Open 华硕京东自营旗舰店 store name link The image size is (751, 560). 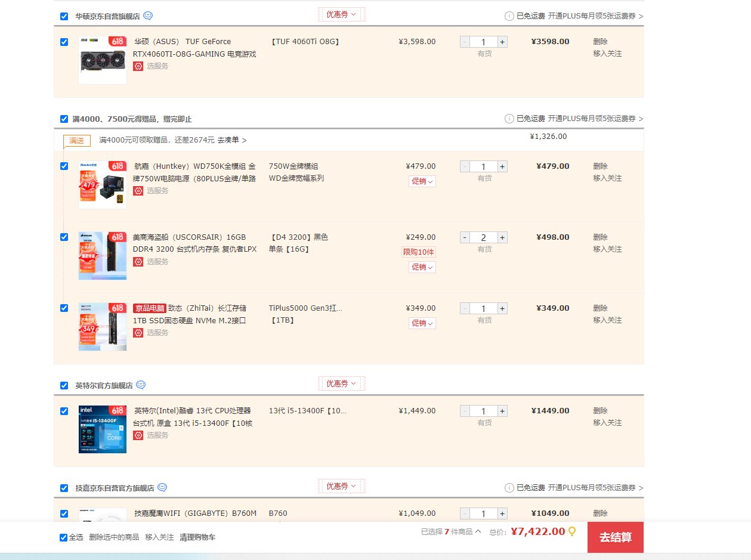107,16
